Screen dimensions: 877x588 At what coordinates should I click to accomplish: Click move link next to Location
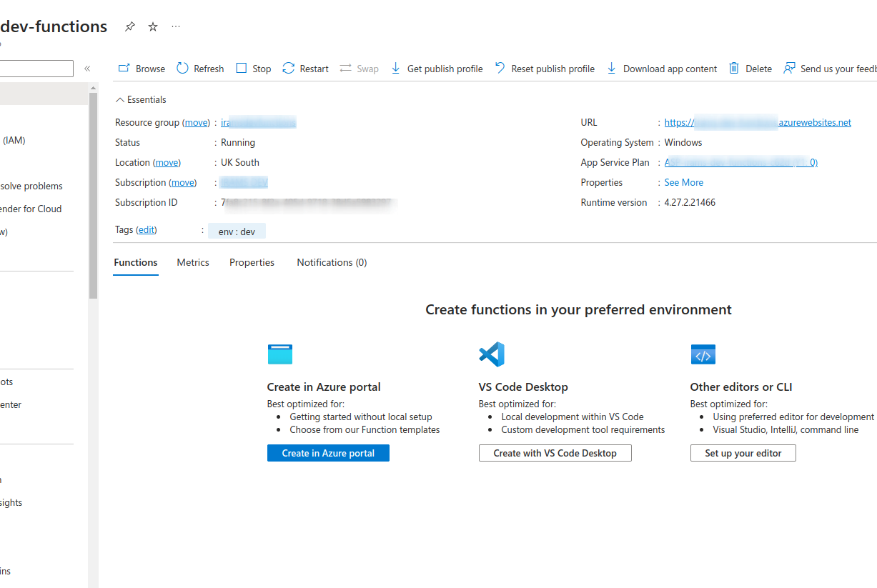(x=167, y=163)
